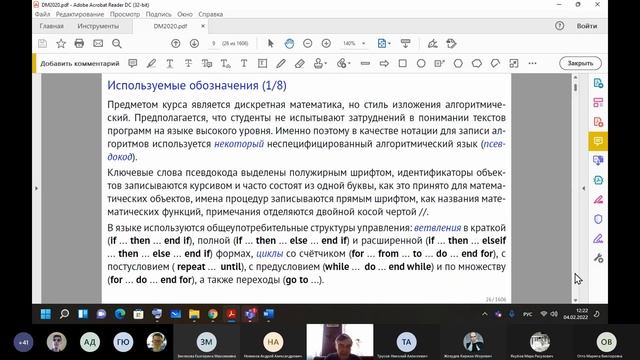Click the expand drawing tools icon
The image size is (640, 360).
(514, 63)
